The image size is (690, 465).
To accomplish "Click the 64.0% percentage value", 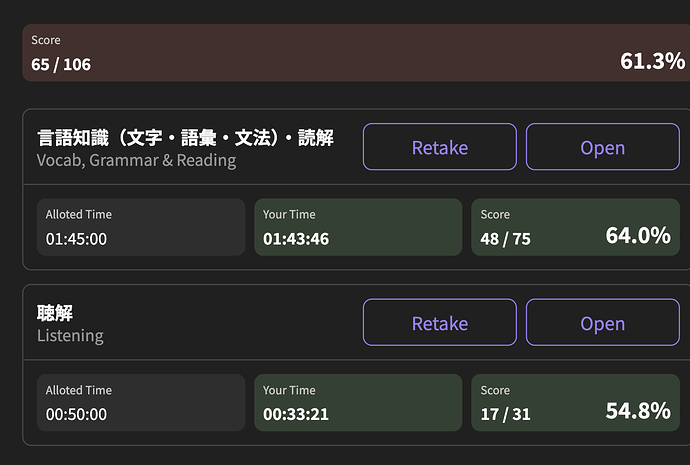I will click(637, 236).
